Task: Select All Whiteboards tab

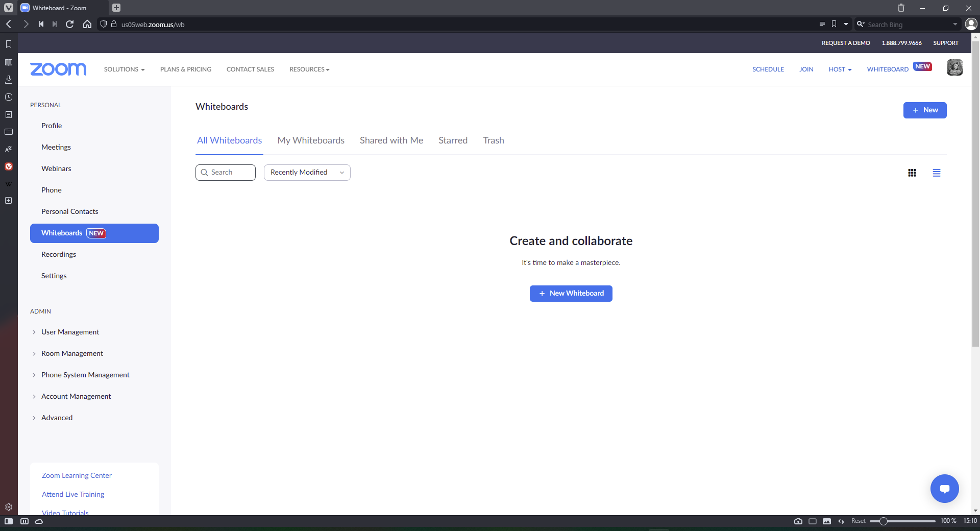Action: [x=230, y=140]
